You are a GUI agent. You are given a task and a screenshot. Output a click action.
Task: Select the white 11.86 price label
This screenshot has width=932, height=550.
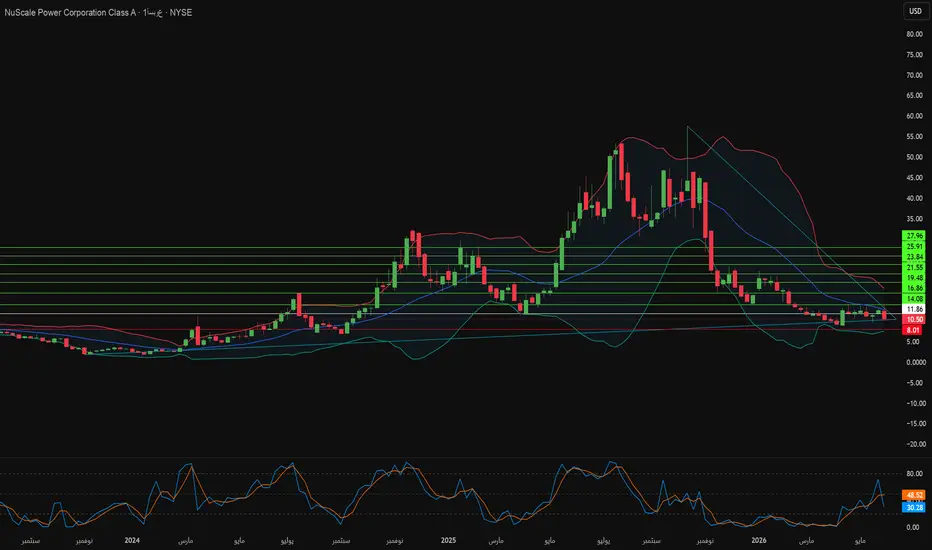tap(914, 309)
